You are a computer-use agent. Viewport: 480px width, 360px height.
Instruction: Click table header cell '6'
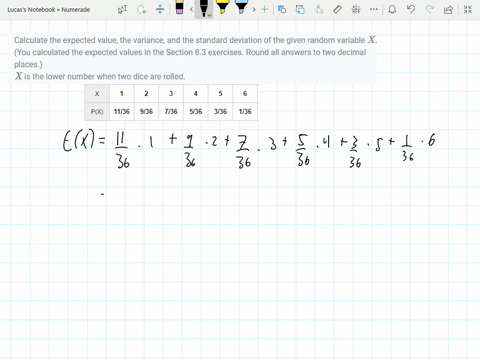point(245,94)
